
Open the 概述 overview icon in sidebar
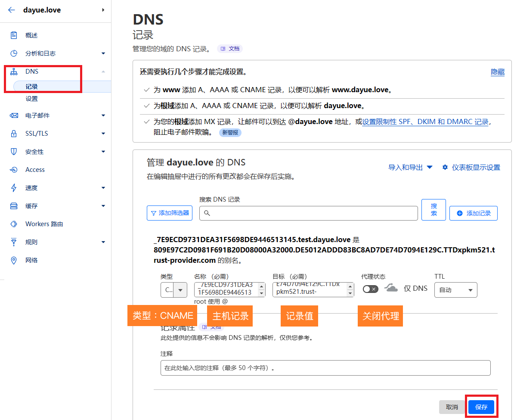(14, 35)
